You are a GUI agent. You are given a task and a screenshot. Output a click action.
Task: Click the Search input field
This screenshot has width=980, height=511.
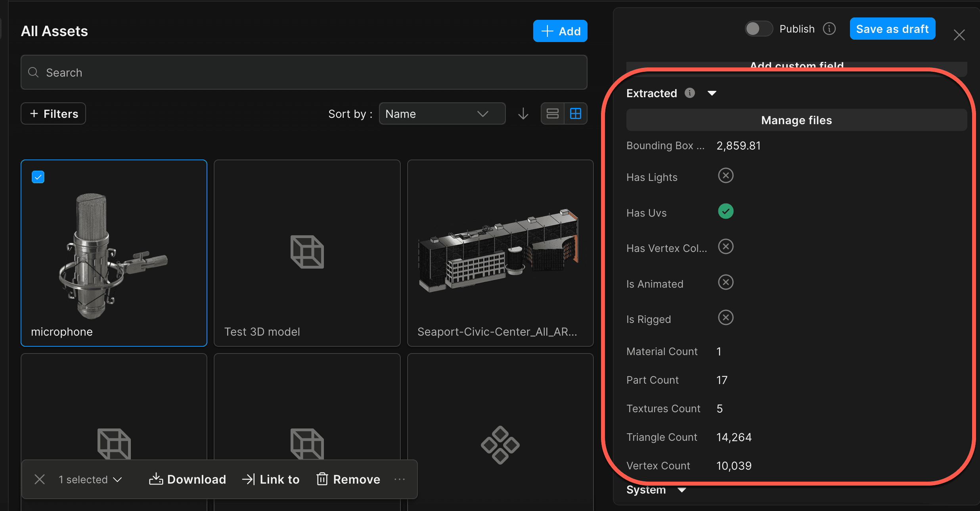(x=304, y=72)
